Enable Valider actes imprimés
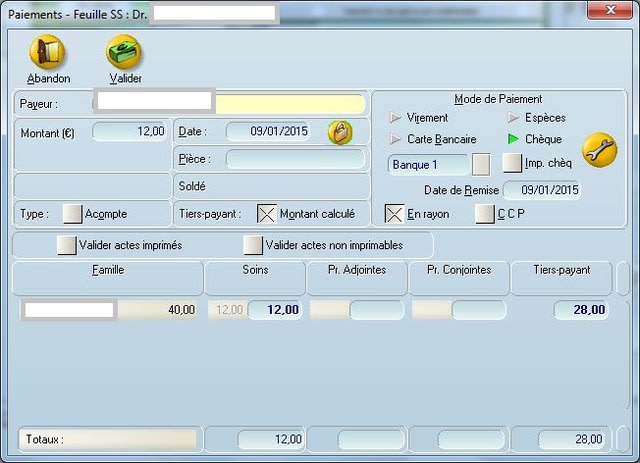The width and height of the screenshot is (640, 463). pyautogui.click(x=67, y=245)
